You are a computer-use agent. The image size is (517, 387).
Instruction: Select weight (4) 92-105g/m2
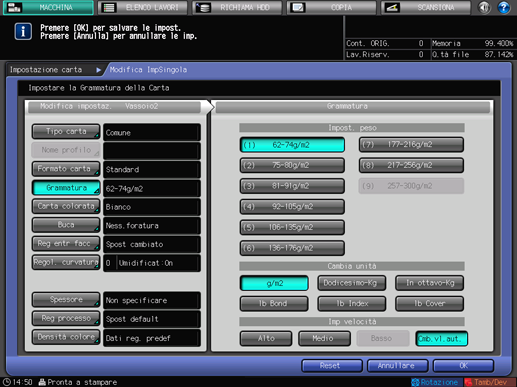click(292, 207)
